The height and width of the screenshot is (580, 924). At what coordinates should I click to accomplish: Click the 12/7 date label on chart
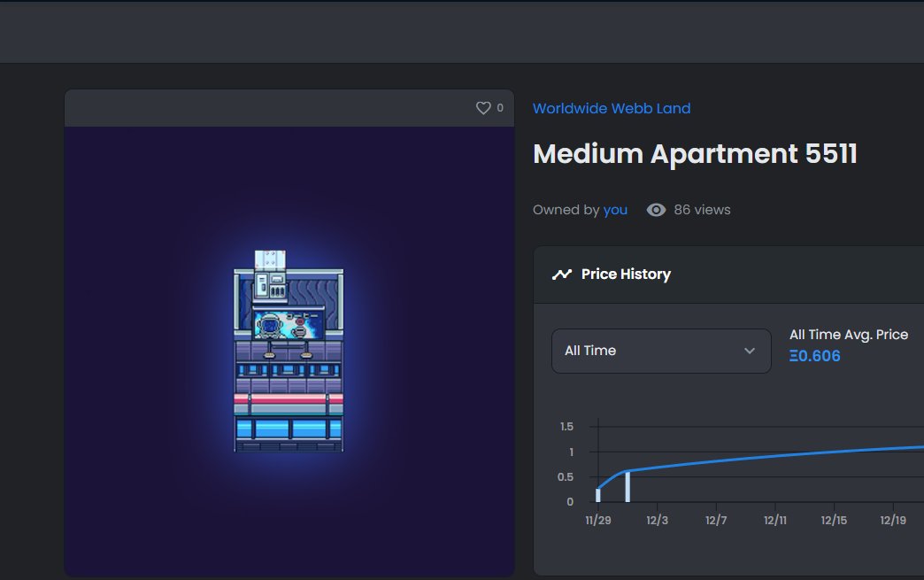(x=716, y=520)
